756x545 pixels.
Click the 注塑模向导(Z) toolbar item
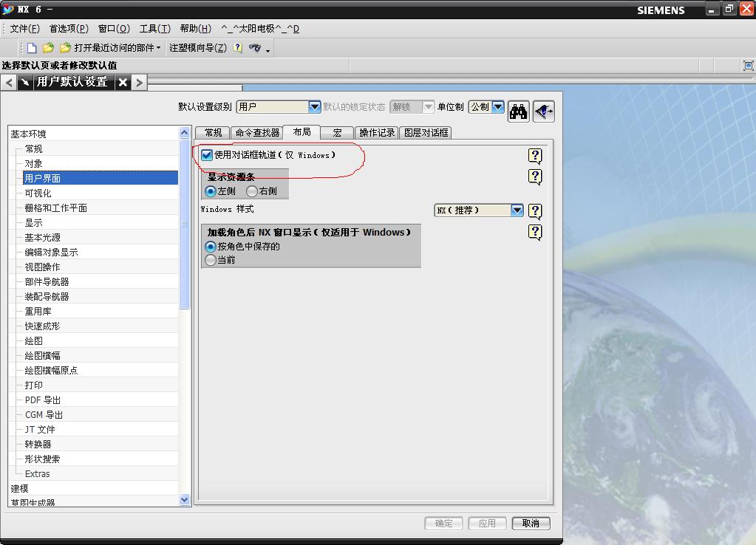(197, 48)
